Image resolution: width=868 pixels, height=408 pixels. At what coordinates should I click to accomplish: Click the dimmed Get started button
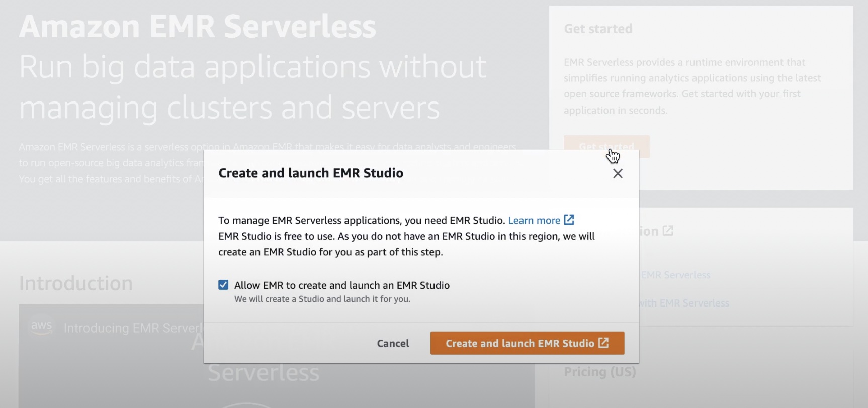[606, 146]
